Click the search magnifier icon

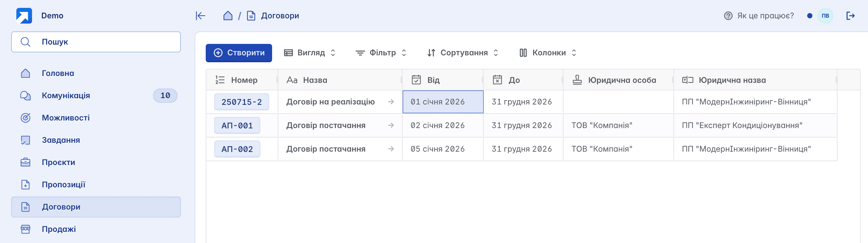click(26, 42)
